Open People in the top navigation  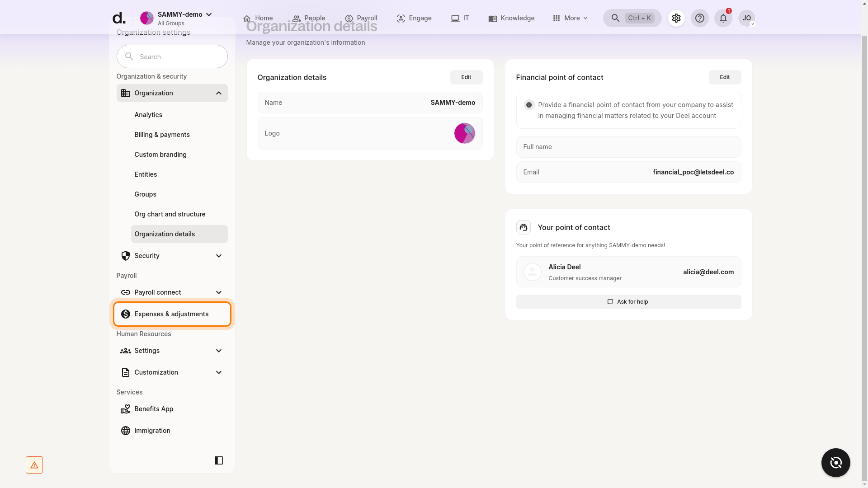point(309,18)
